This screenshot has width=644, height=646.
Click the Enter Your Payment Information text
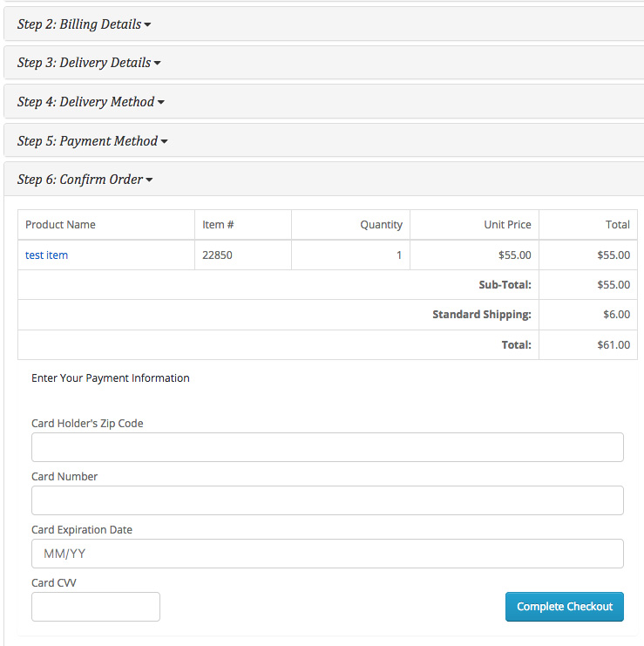(111, 378)
